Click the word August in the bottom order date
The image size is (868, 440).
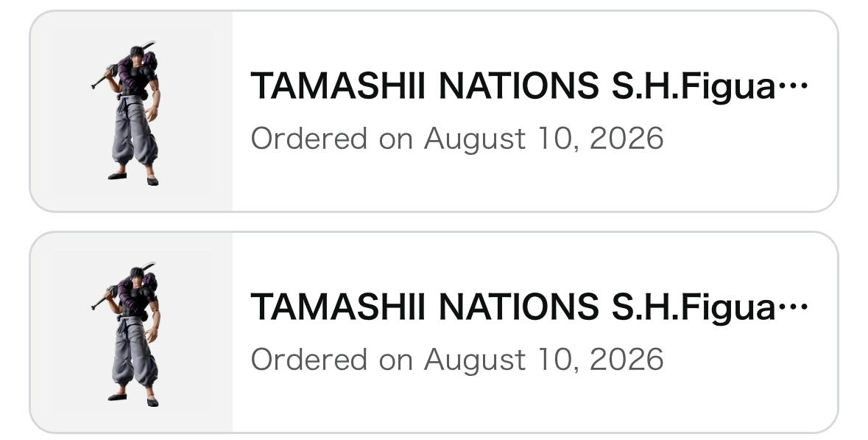point(474,360)
